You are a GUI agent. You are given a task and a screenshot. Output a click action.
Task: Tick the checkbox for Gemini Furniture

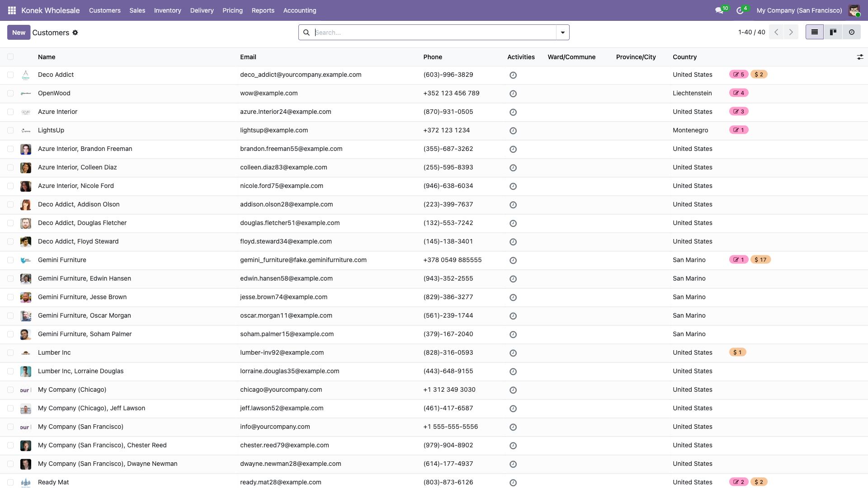click(x=10, y=260)
